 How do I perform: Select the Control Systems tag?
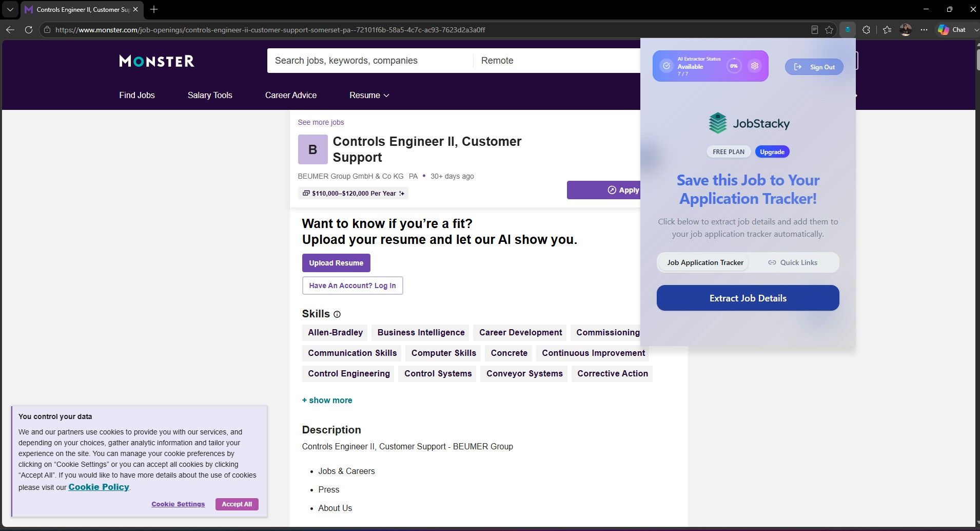tap(438, 373)
